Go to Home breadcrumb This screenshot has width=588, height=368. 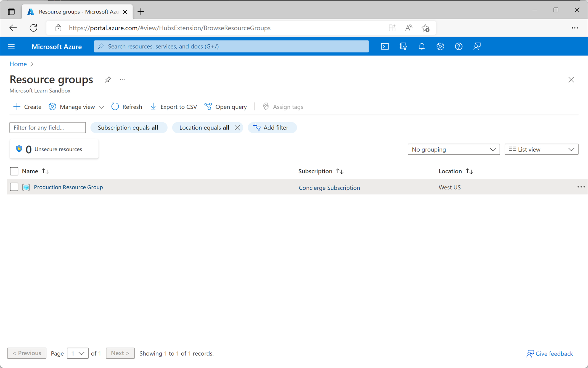18,64
